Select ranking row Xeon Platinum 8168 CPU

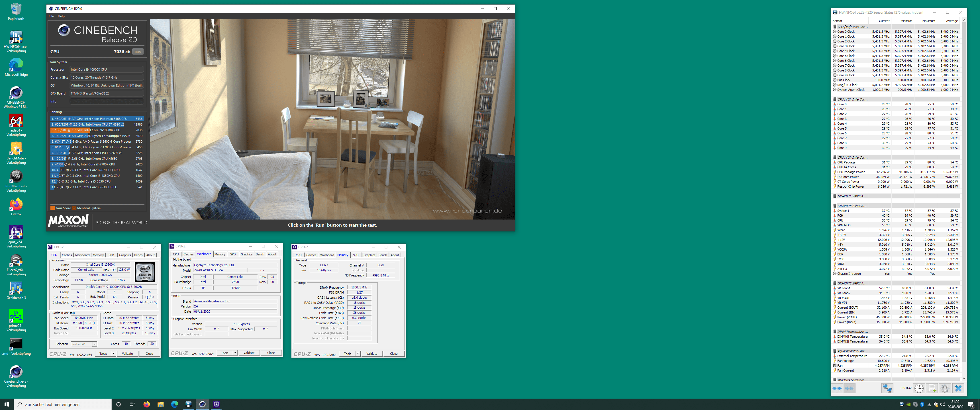click(97, 119)
